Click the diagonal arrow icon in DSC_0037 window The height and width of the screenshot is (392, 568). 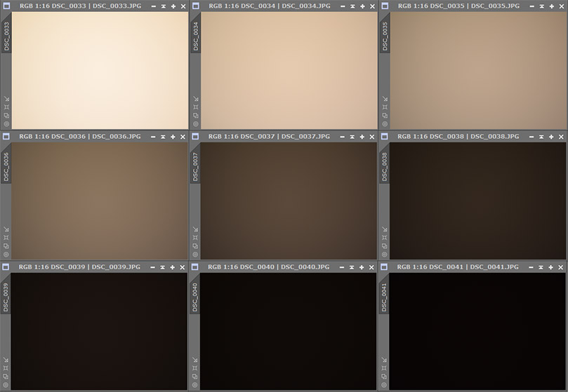coord(195,229)
